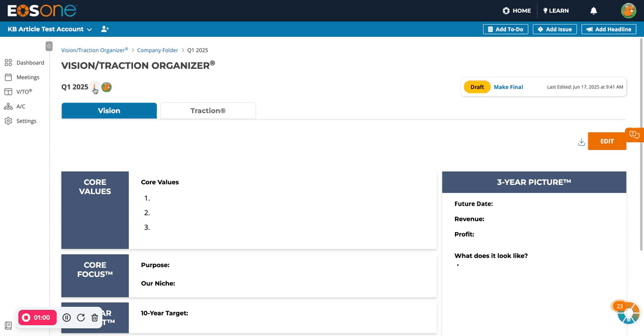
Task: Click the Meetings calendar icon
Action: [x=8, y=77]
